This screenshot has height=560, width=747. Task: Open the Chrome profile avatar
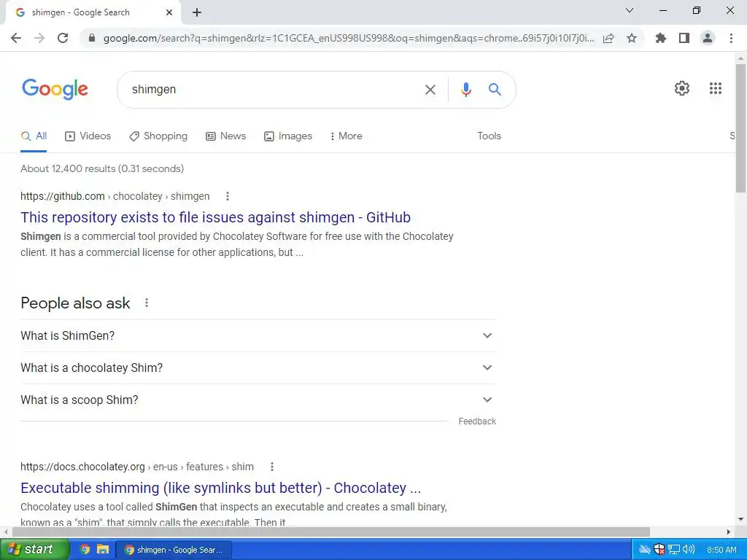(x=708, y=38)
